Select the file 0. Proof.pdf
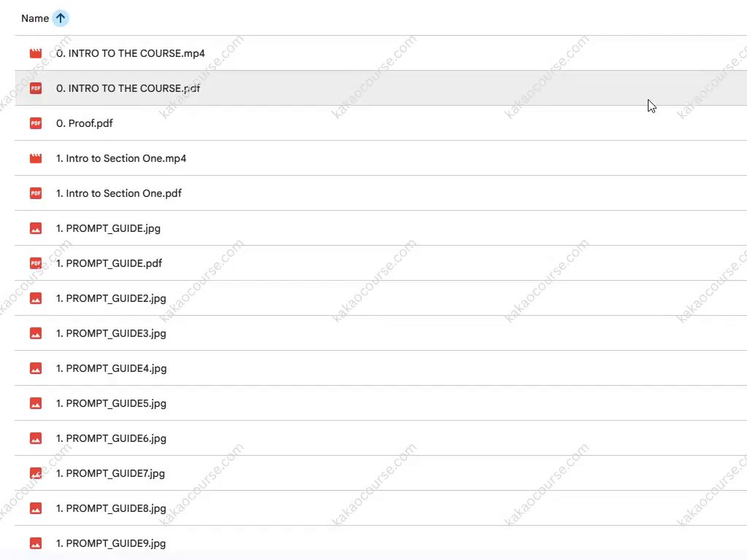 [x=84, y=123]
